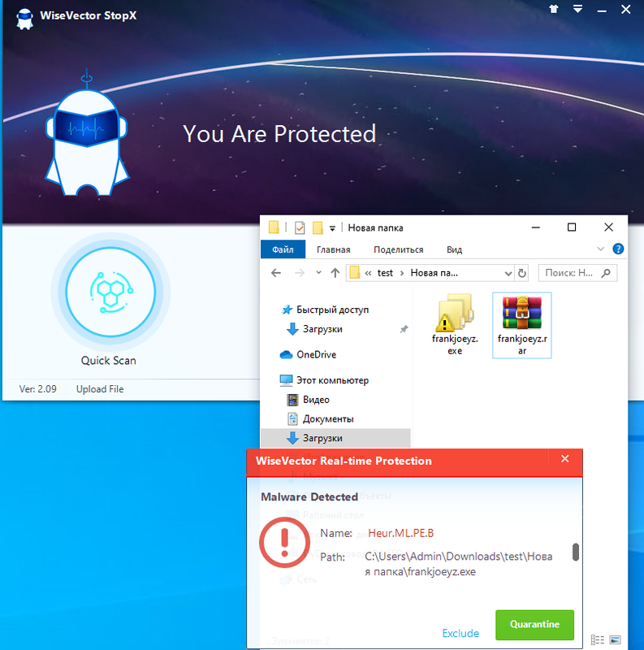Open Explorer help question mark icon
This screenshot has width=644, height=650.
618,249
